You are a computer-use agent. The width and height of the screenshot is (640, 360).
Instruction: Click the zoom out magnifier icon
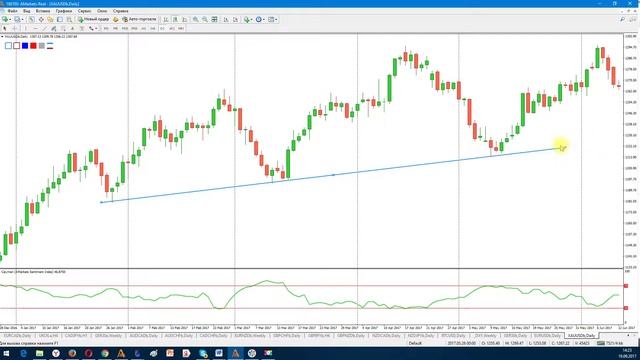(205, 19)
